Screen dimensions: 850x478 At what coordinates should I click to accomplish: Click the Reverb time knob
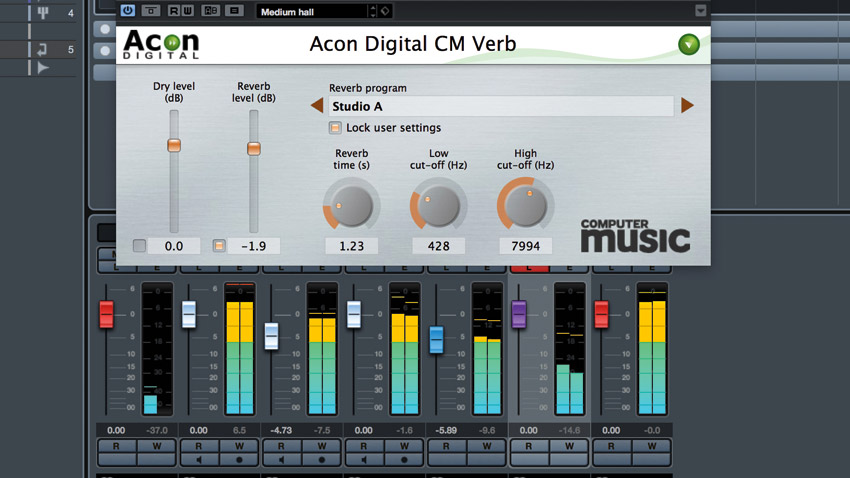pos(351,206)
